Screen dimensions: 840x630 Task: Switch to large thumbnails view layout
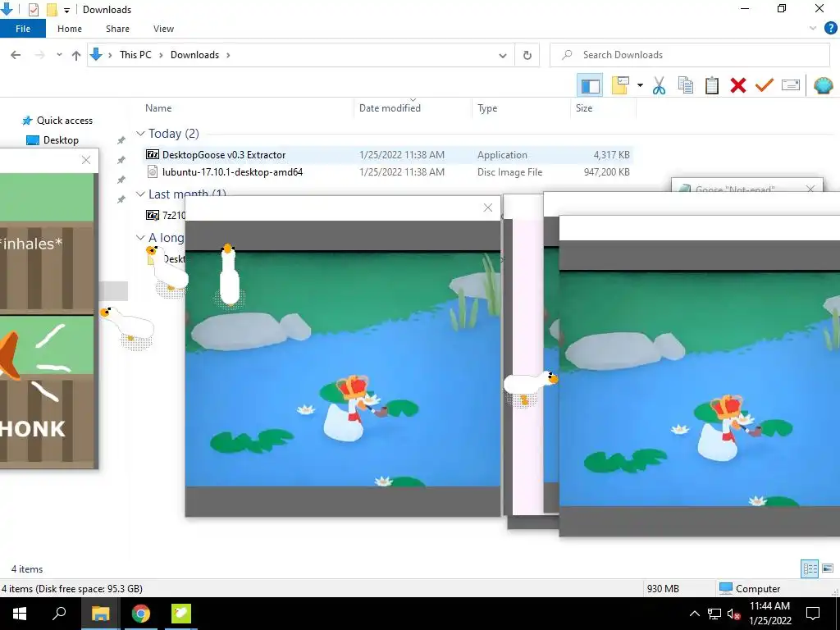[828, 569]
